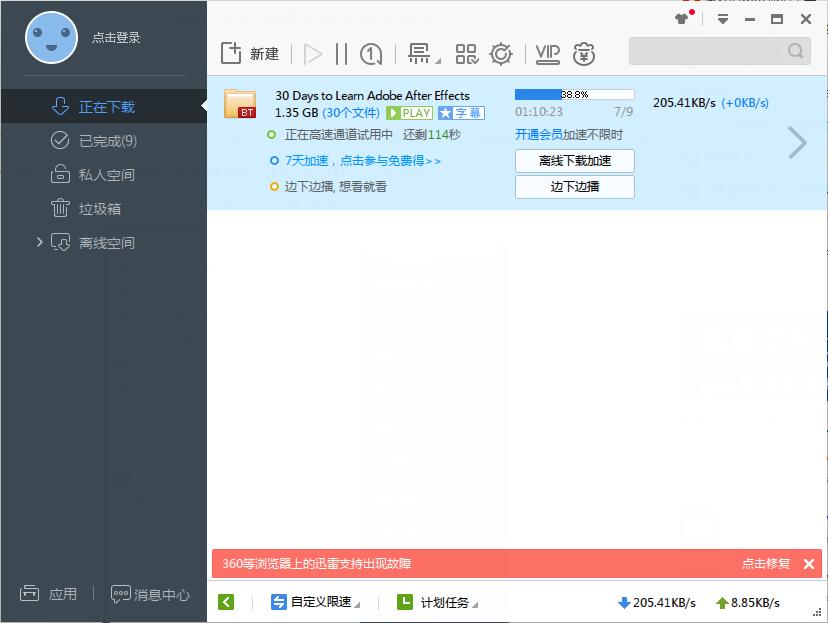Click the 38.8% download progress bar
This screenshot has height=623, width=828.
pyautogui.click(x=575, y=95)
